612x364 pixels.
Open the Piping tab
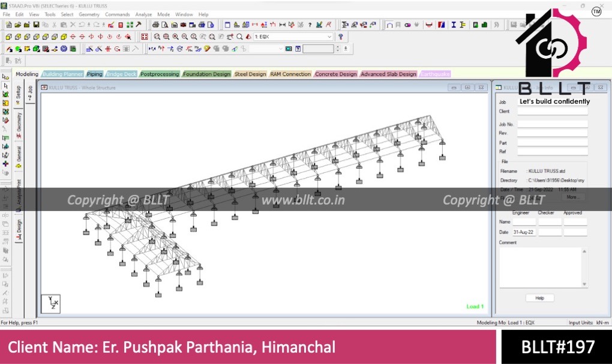(x=94, y=74)
